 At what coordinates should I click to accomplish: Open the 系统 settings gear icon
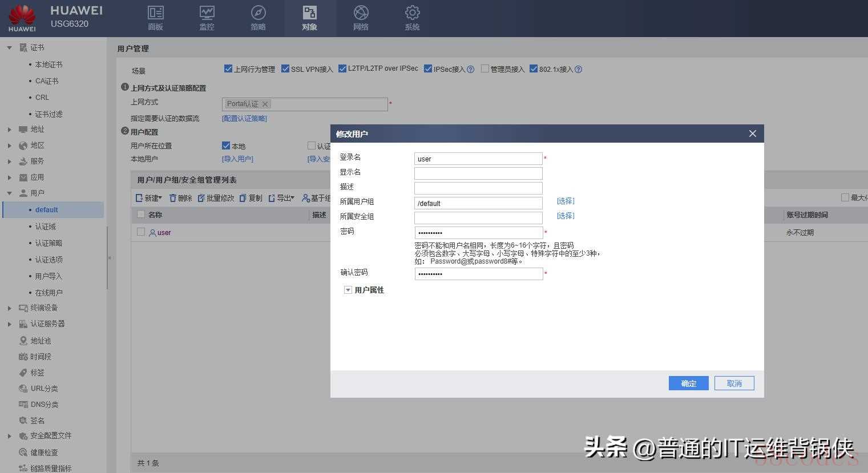pos(412,13)
